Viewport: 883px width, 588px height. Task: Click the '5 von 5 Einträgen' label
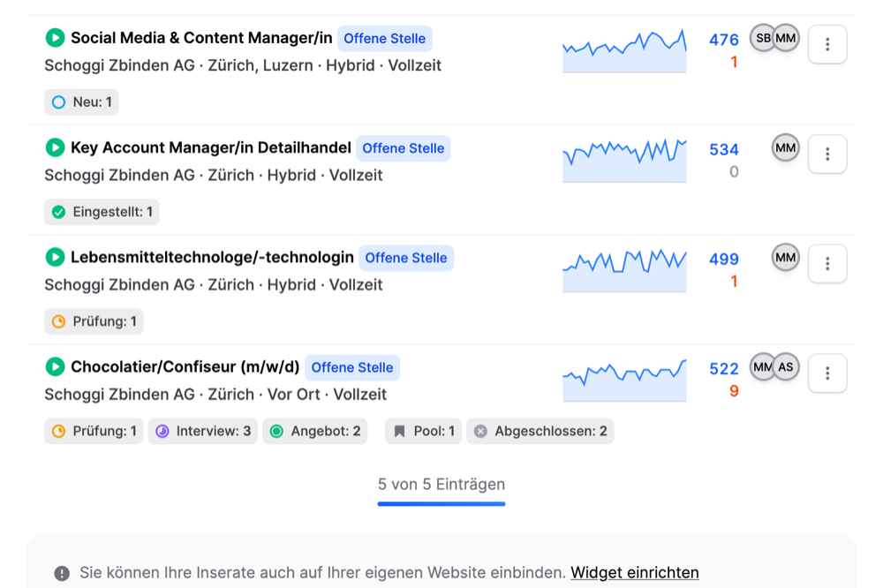pyautogui.click(x=441, y=485)
